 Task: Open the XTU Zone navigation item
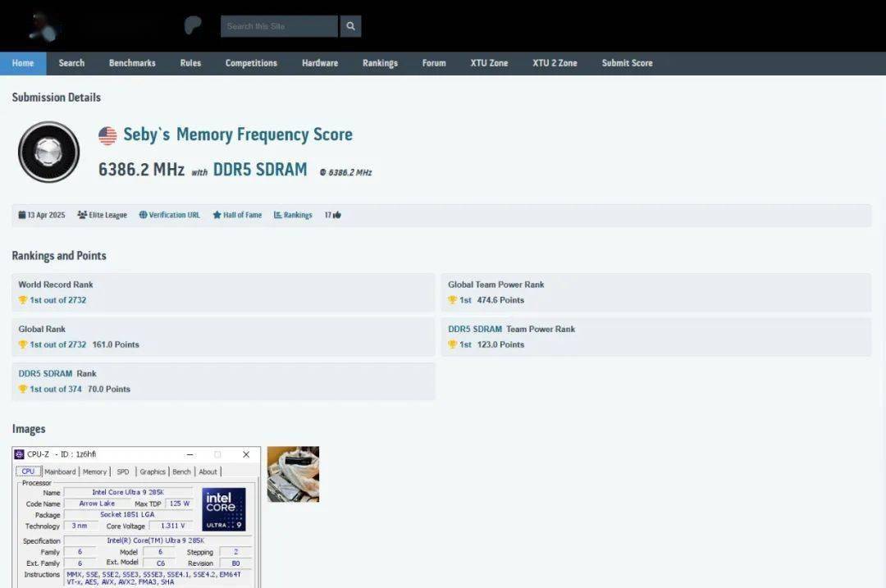tap(489, 63)
